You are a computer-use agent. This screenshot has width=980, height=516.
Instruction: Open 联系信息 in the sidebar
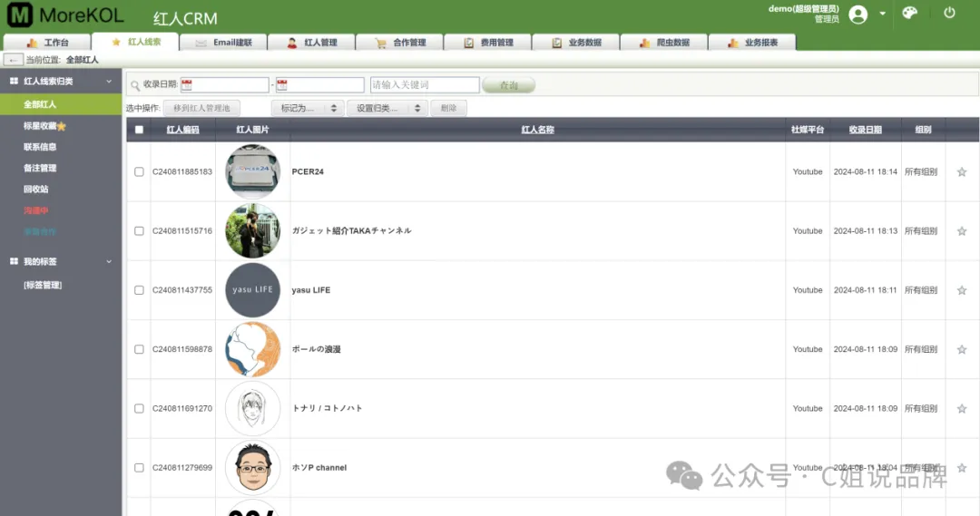40,147
